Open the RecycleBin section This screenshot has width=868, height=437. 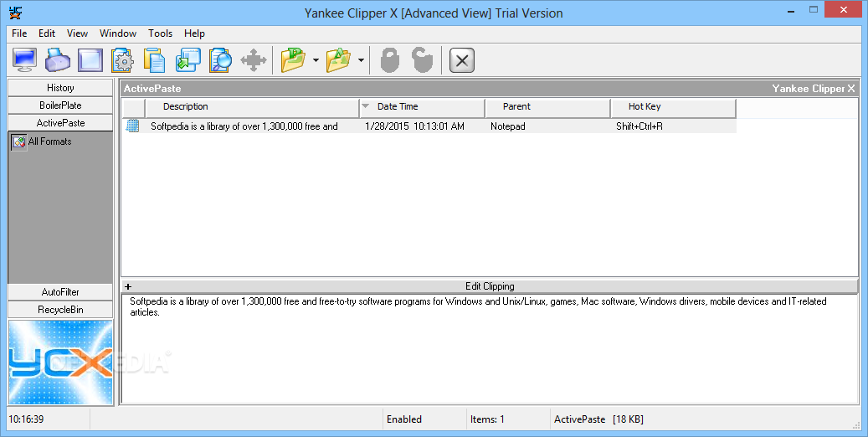60,310
